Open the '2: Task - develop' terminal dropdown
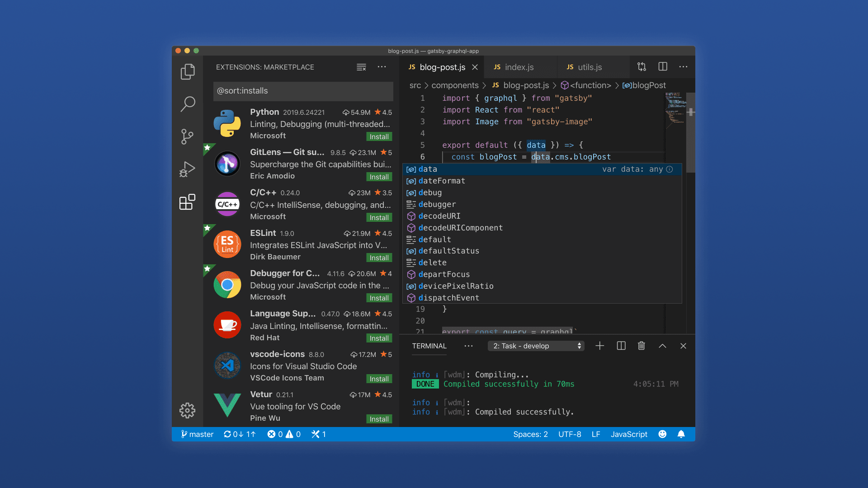This screenshot has height=488, width=868. 536,346
